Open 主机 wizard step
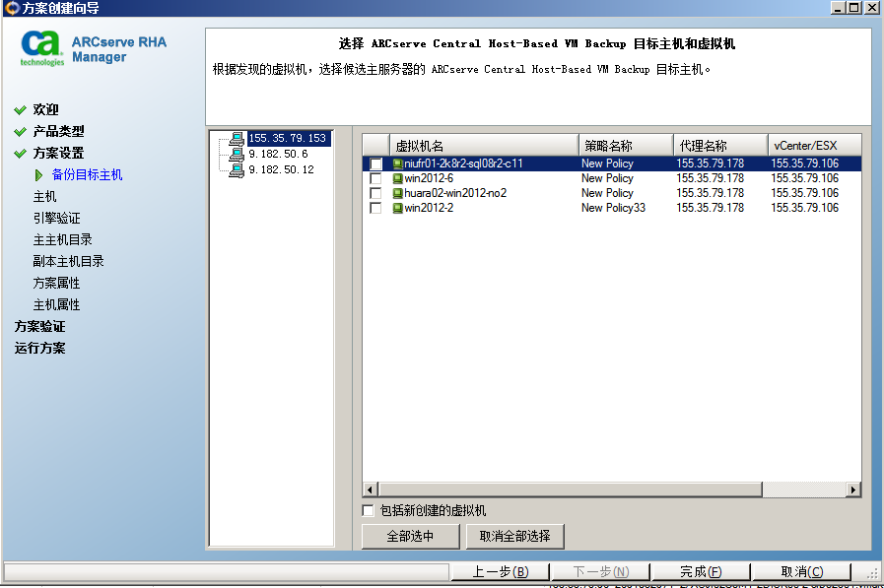This screenshot has height=588, width=884. (44, 197)
